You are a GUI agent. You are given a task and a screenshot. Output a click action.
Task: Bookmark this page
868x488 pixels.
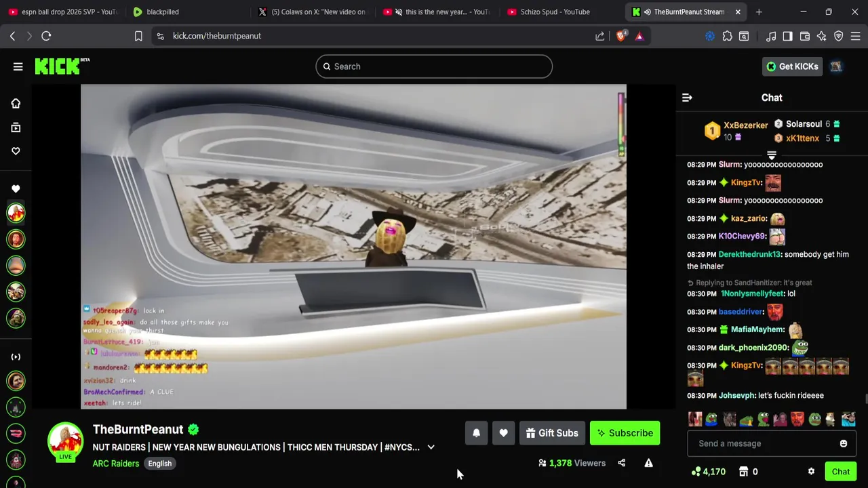click(x=138, y=36)
